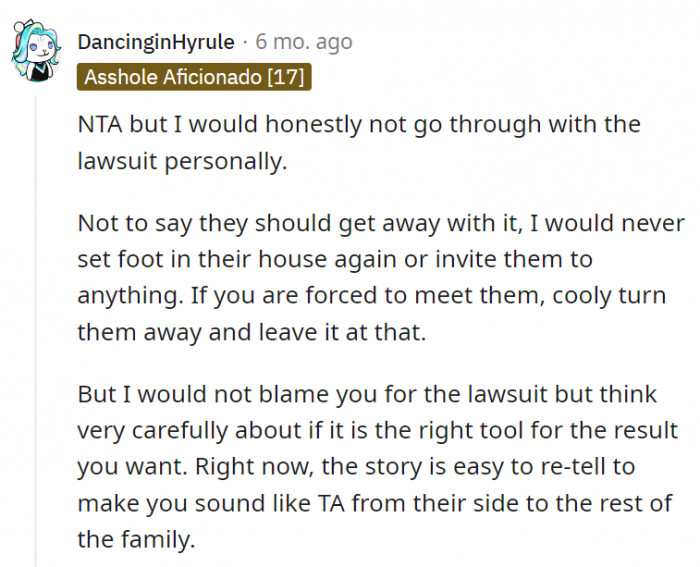Click the paragraph beginning "But I would not blame"
Viewport: 700px width, 567px height.
376,467
